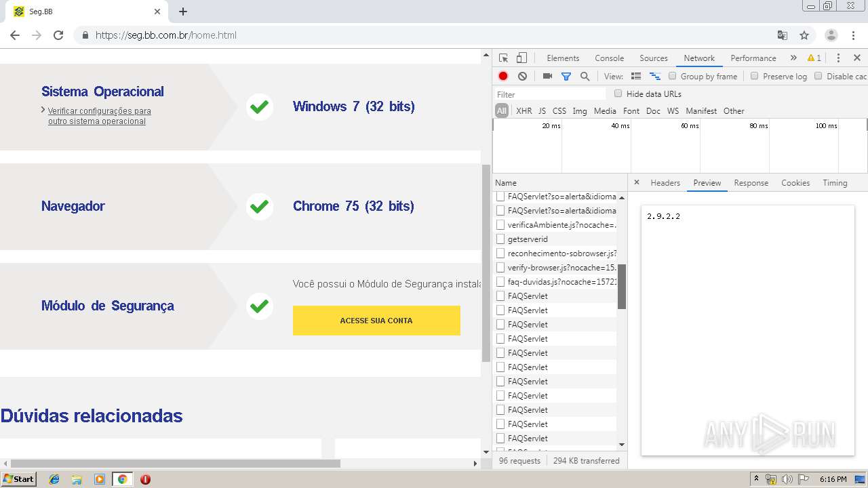Open request Response tab

point(751,183)
